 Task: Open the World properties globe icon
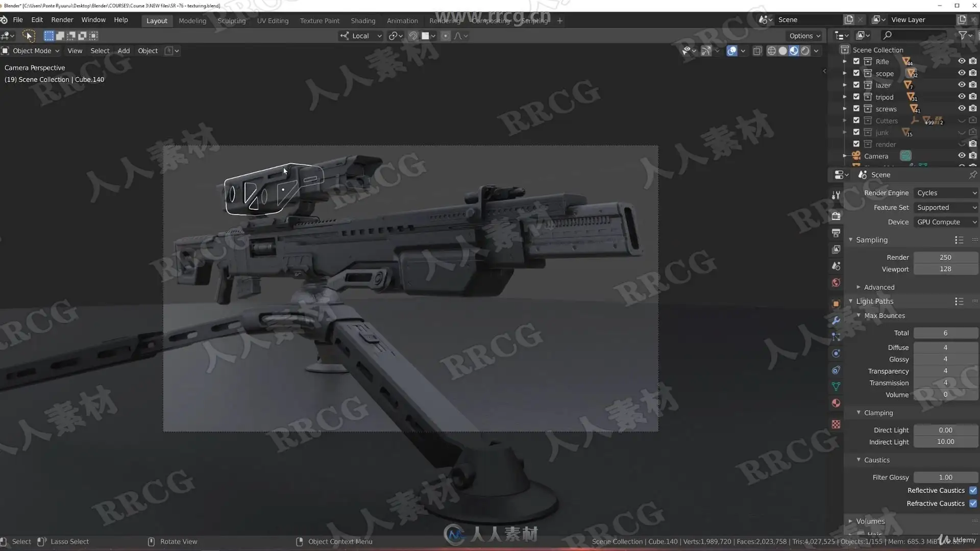[x=836, y=283]
